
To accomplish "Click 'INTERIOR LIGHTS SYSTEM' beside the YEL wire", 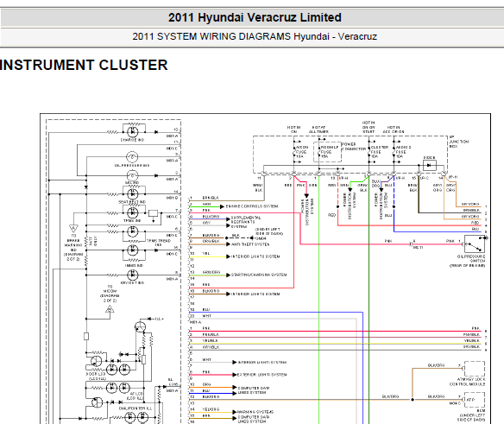I will tap(255, 256).
